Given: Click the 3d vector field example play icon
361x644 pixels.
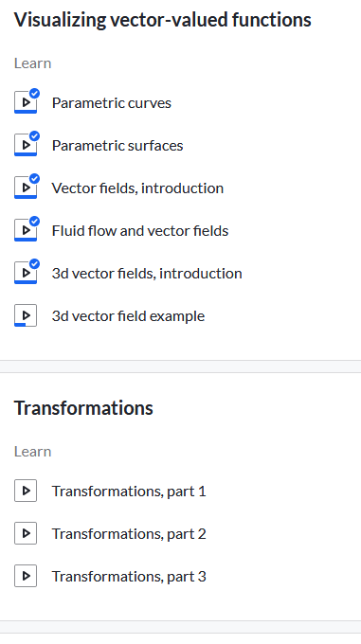Looking at the screenshot, I should point(26,315).
